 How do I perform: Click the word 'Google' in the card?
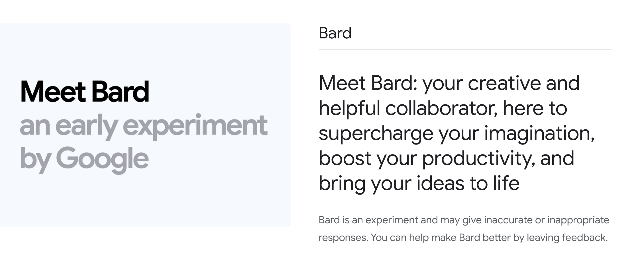coord(102,158)
